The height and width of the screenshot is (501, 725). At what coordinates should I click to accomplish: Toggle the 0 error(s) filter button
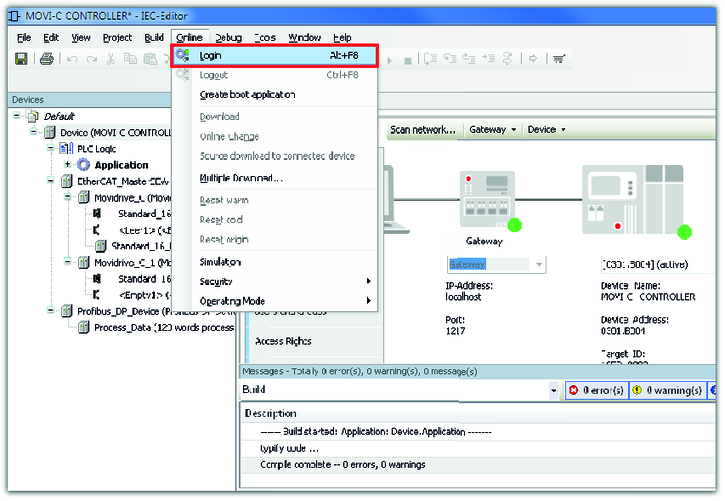coord(597,390)
